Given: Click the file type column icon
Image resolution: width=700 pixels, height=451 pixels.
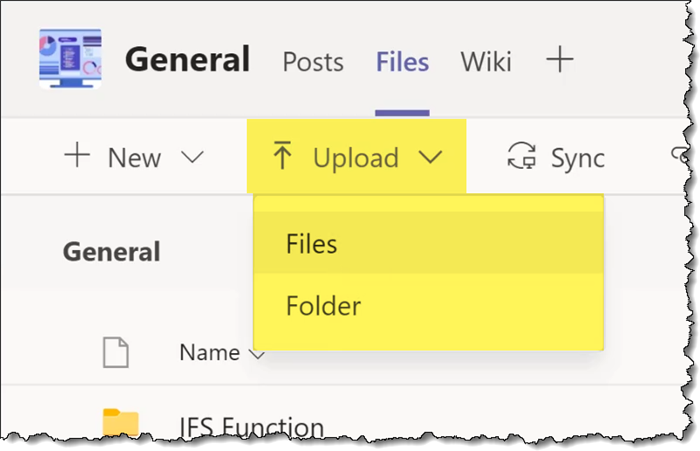Looking at the screenshot, I should (x=117, y=352).
